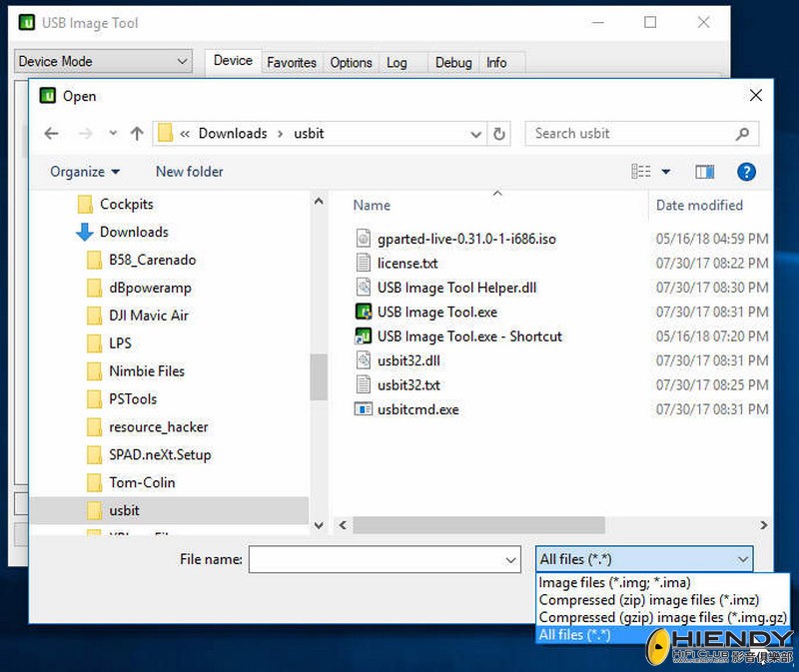Click the New folder button
The height and width of the screenshot is (672, 799).
coord(189,172)
